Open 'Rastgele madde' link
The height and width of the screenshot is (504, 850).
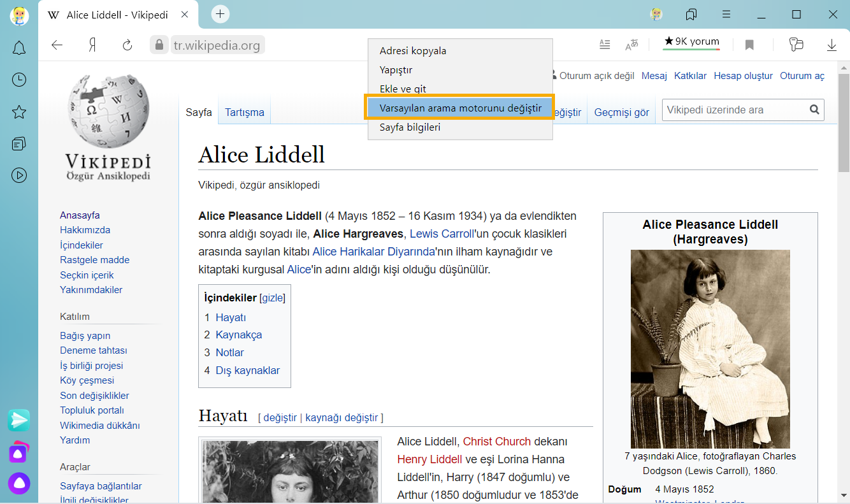[94, 260]
